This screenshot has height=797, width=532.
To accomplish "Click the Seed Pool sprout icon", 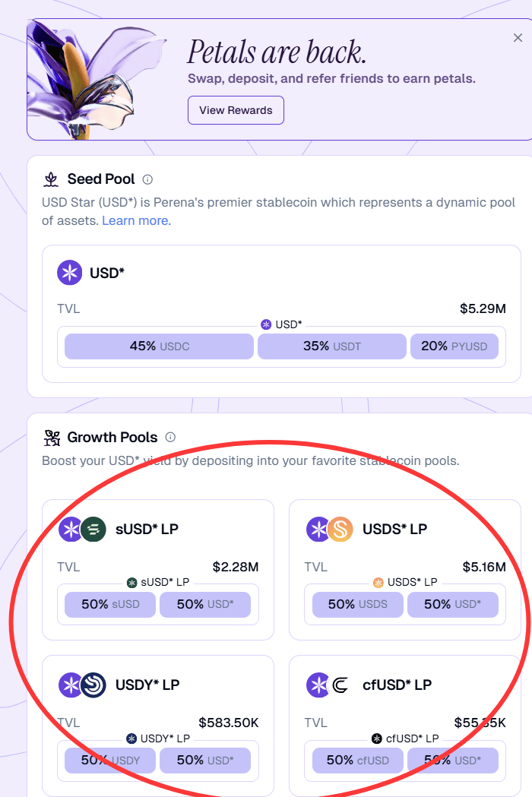I will point(51,179).
